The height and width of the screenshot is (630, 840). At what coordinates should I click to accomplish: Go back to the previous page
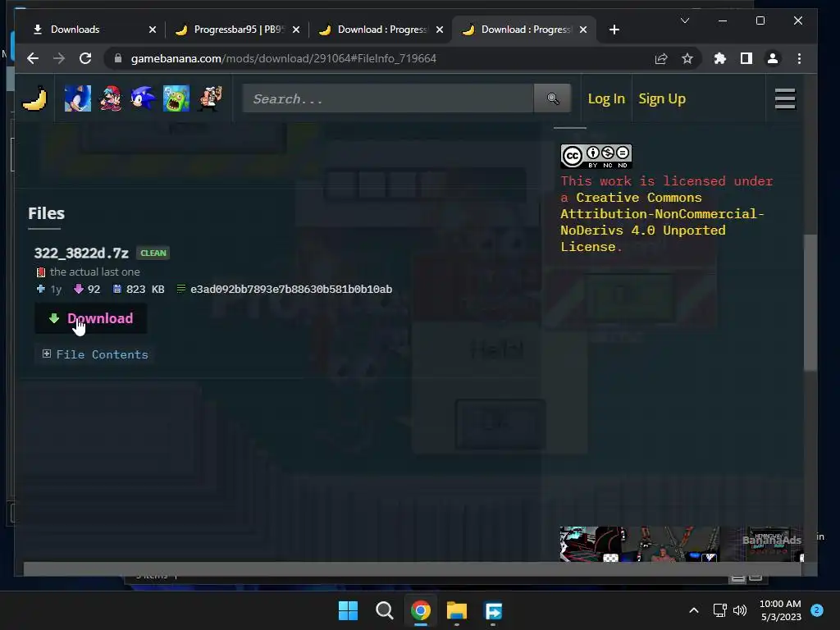[33, 58]
